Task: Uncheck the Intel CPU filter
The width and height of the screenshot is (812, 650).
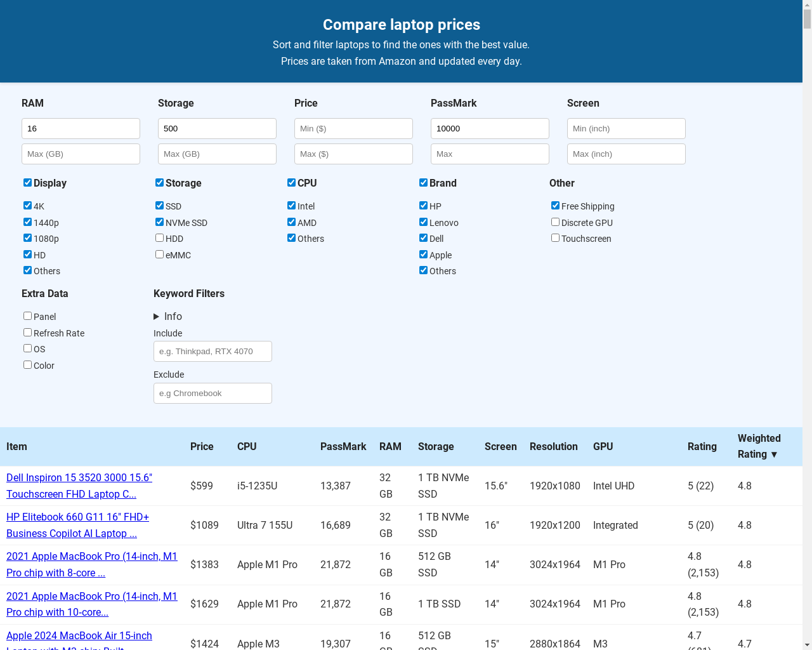Action: [x=291, y=206]
